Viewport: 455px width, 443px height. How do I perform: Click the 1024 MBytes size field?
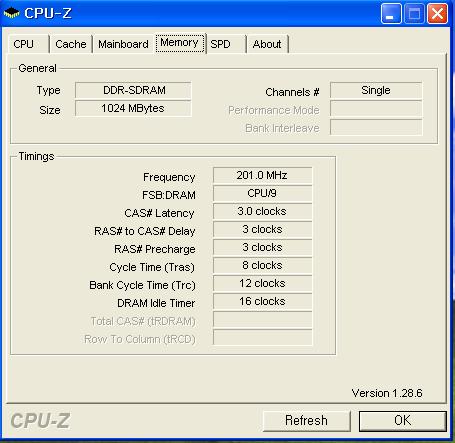click(133, 108)
